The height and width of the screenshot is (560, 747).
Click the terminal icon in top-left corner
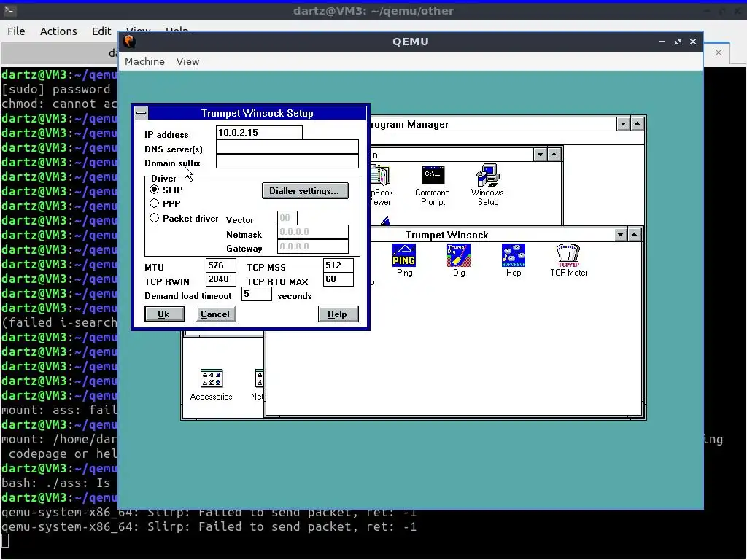coord(9,10)
